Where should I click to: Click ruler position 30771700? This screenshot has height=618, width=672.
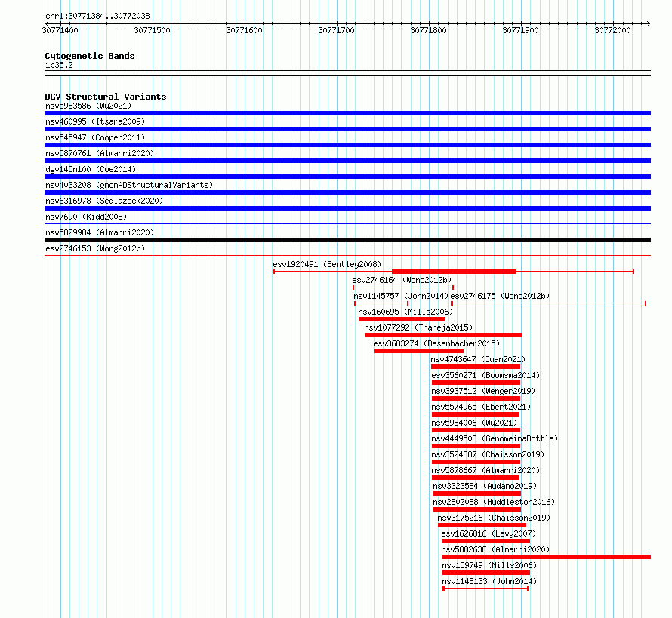click(337, 30)
